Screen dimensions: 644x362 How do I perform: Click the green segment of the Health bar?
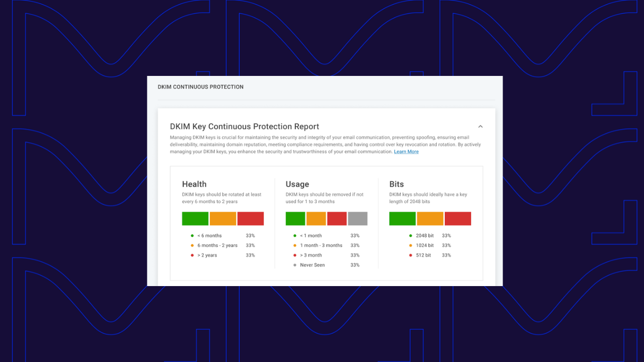click(x=195, y=218)
